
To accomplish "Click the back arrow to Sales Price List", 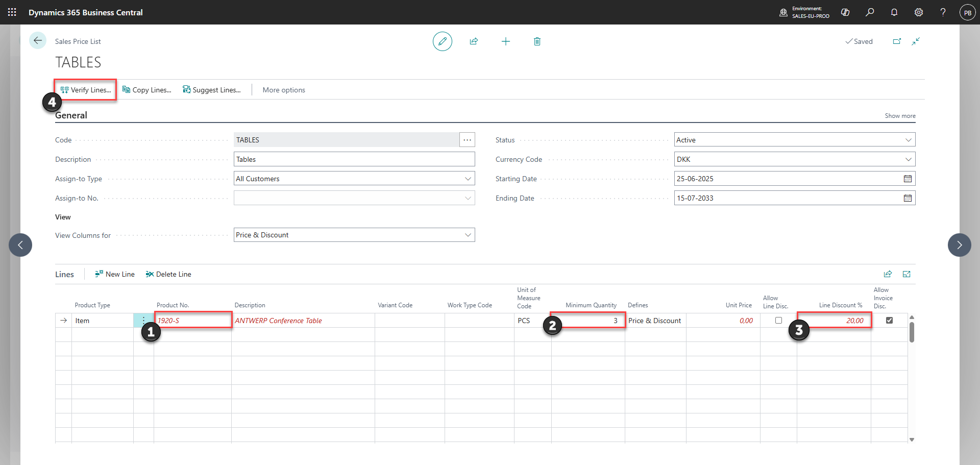I will [x=38, y=40].
